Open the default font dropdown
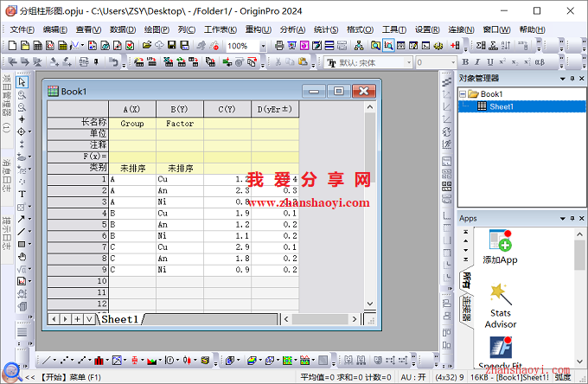 point(409,62)
